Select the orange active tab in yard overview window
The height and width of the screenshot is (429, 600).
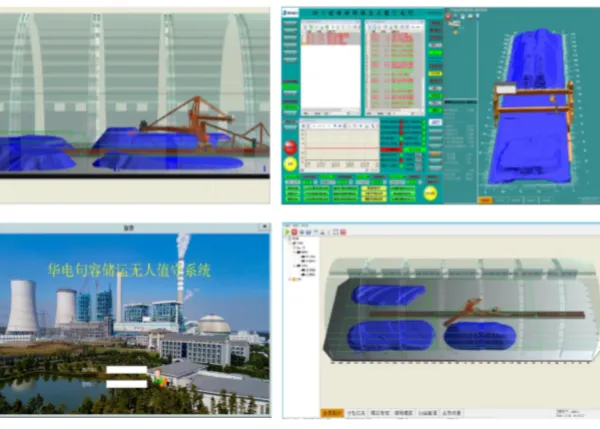pyautogui.click(x=332, y=413)
